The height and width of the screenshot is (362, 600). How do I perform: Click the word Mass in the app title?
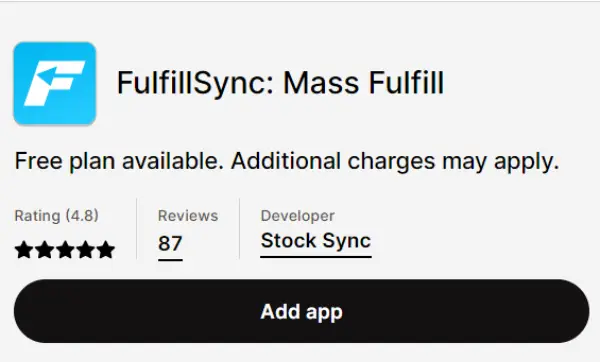coord(321,83)
